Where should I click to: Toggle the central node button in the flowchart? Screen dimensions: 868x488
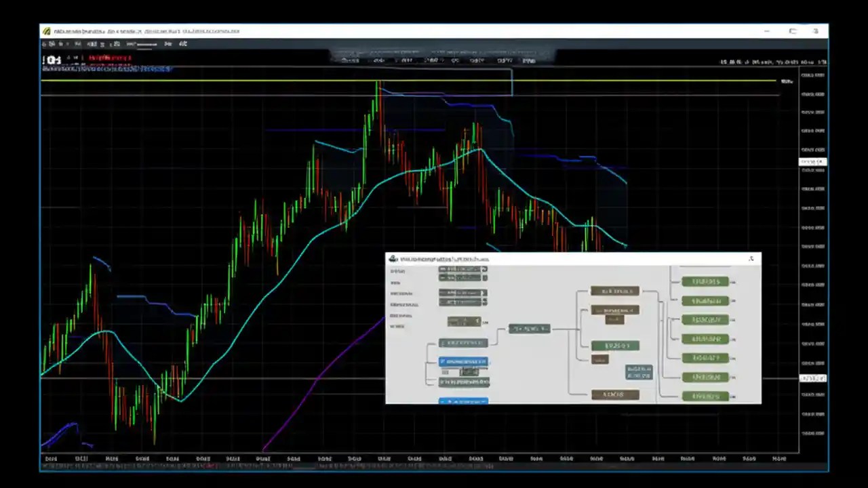click(x=529, y=328)
